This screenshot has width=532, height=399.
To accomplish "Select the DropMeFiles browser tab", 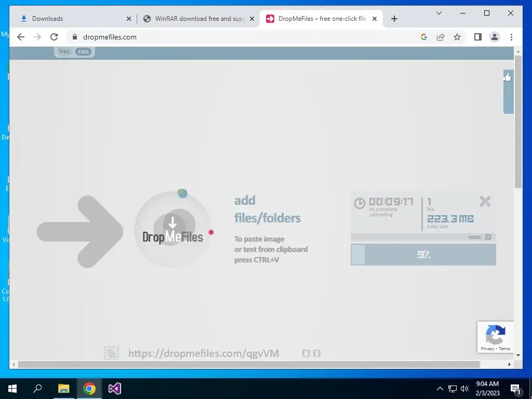I will pos(321,19).
